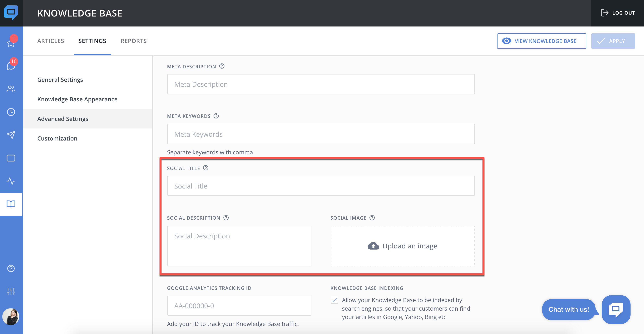This screenshot has width=644, height=334.
Task: Open the help question mark sidebar icon
Action: tap(11, 268)
